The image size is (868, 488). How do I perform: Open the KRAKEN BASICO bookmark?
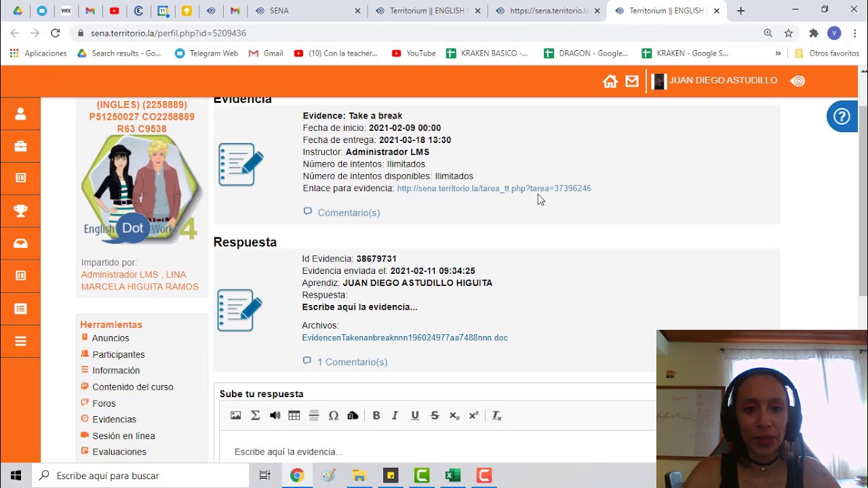tap(487, 54)
